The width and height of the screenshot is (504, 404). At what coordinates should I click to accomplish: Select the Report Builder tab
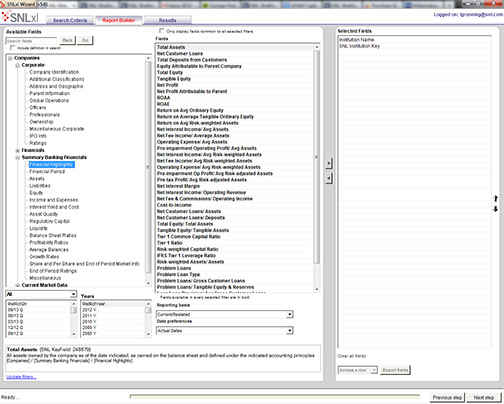pyautogui.click(x=119, y=20)
